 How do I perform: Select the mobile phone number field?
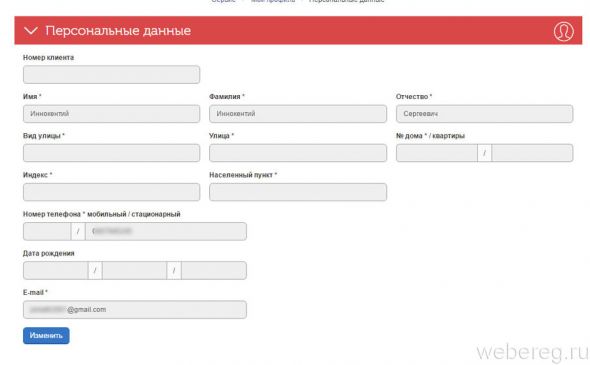[x=47, y=231]
